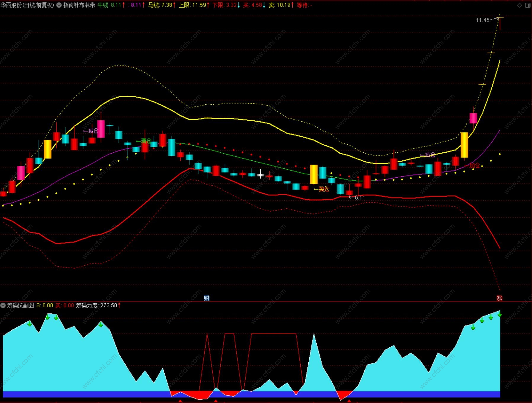Select the 筹码坑副图 indicator name
This screenshot has height=403, width=532.
(20, 305)
